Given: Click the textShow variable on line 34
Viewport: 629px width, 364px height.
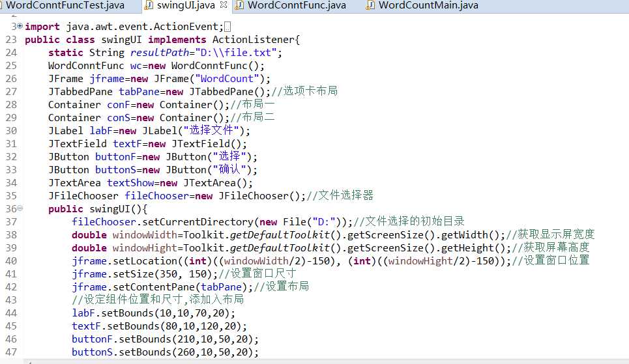Looking at the screenshot, I should click(130, 183).
